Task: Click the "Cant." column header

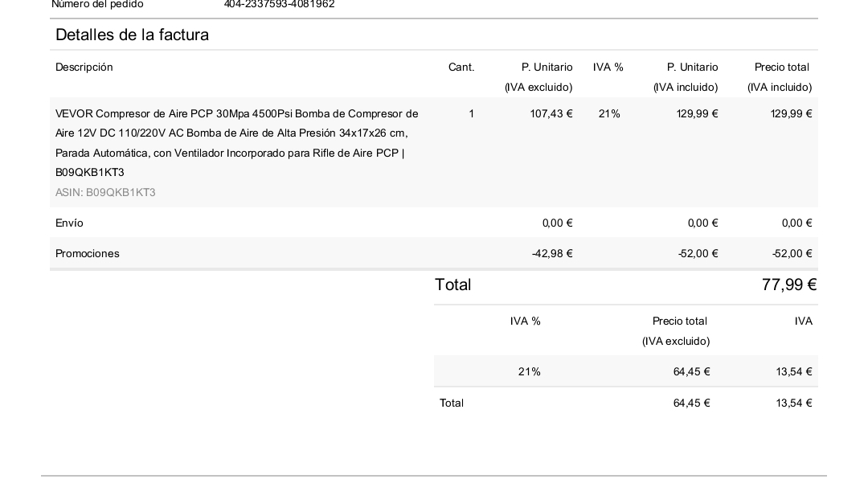Action: pos(461,68)
